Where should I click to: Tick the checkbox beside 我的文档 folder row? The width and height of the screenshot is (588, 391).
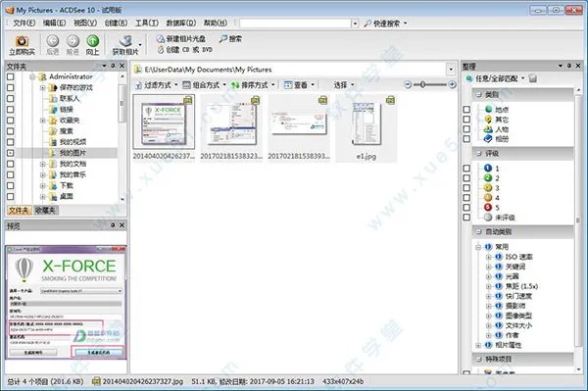tap(11, 164)
